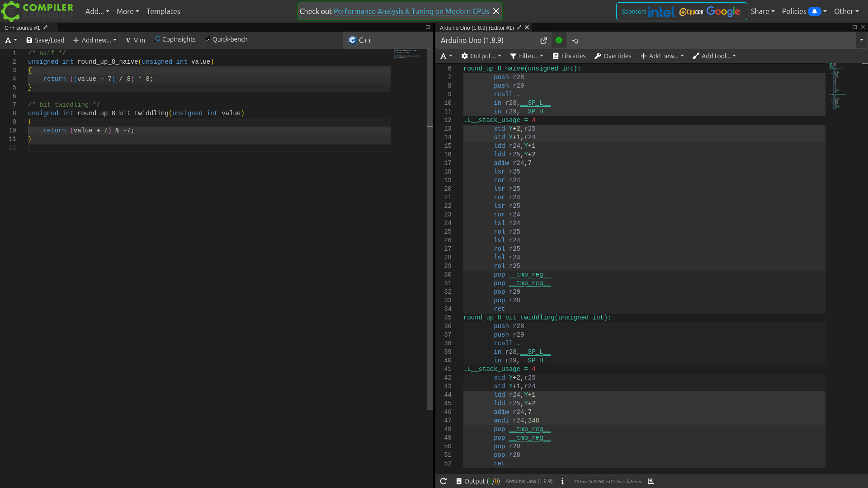Open code in Quick-bench

point(226,39)
